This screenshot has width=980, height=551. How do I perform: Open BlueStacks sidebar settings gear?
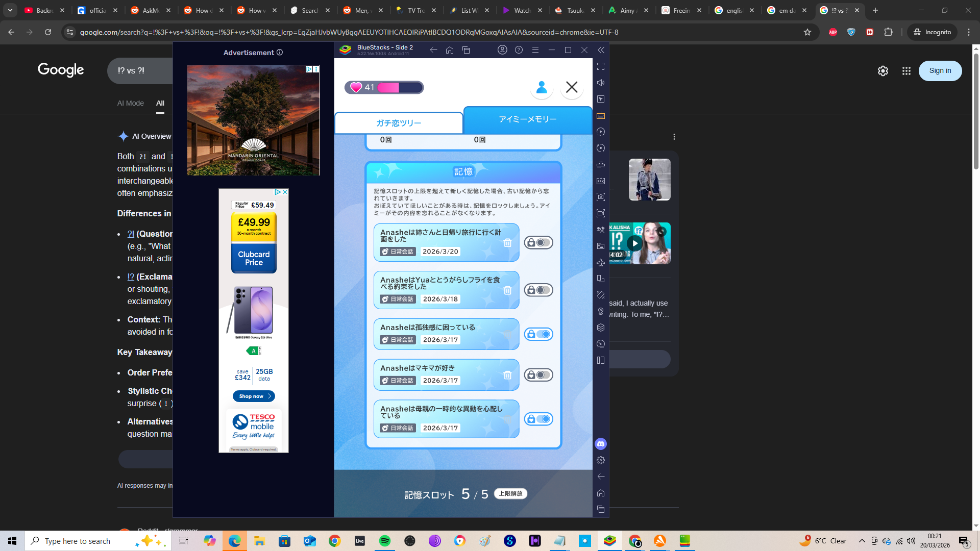pos(601,460)
